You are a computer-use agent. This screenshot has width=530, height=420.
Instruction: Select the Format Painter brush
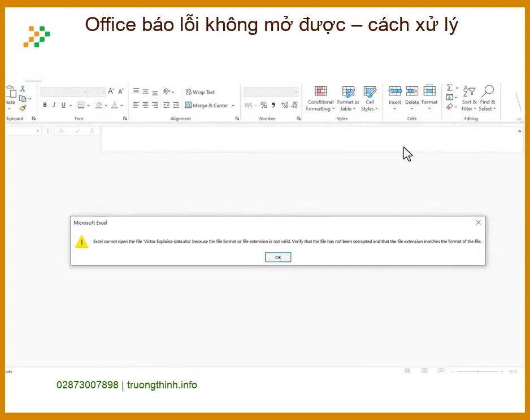pos(23,108)
